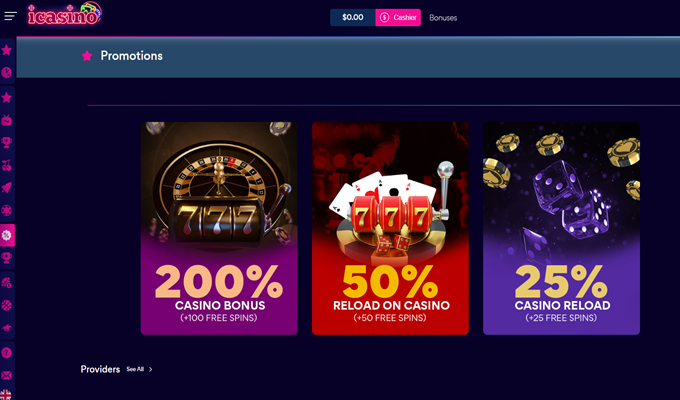
Task: Open the 50% Reload on Casino card
Action: [390, 228]
